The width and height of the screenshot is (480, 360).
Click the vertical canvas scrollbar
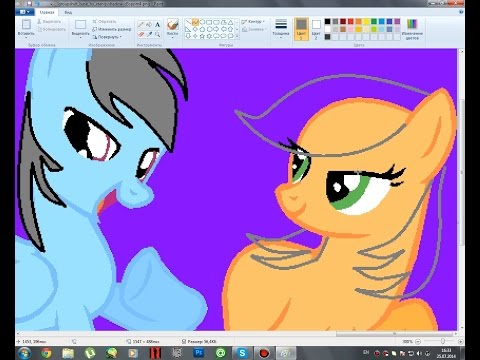(x=461, y=172)
